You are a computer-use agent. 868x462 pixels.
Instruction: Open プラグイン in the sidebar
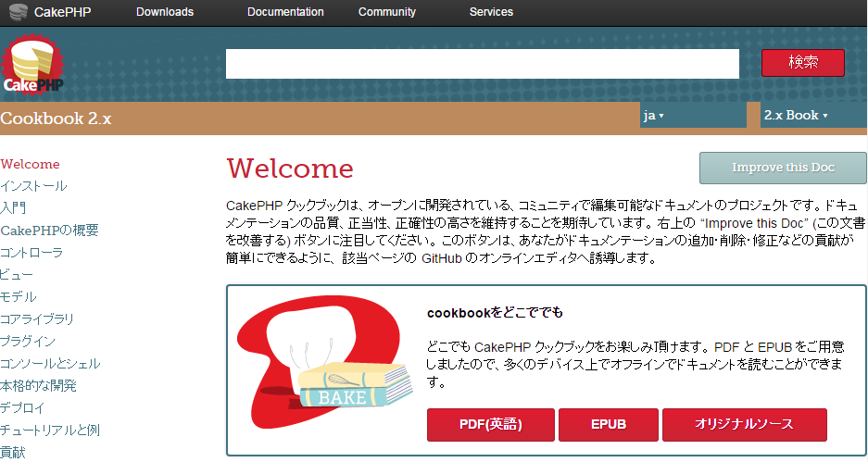pos(28,342)
